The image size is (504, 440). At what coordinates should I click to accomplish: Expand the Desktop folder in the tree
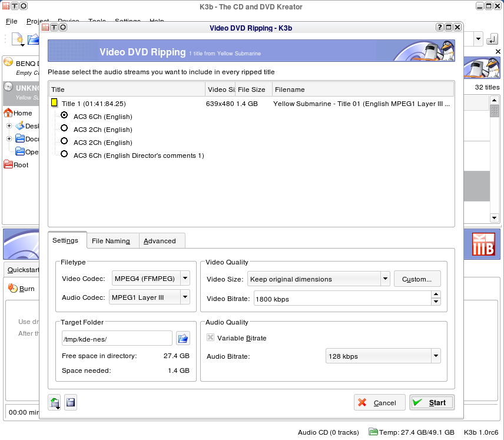(9, 126)
